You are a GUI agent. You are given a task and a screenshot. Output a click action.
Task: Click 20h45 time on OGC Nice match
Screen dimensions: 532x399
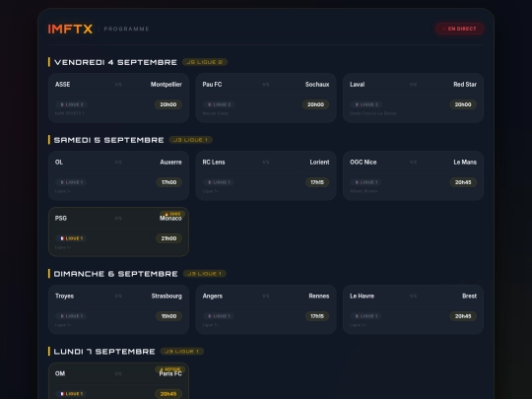pyautogui.click(x=463, y=182)
